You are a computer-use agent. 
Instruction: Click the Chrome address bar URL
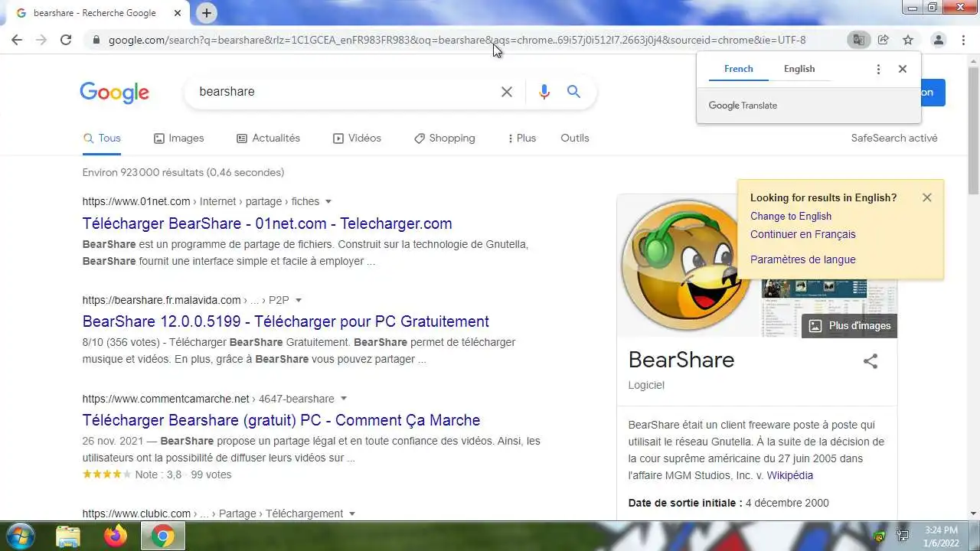pos(457,40)
